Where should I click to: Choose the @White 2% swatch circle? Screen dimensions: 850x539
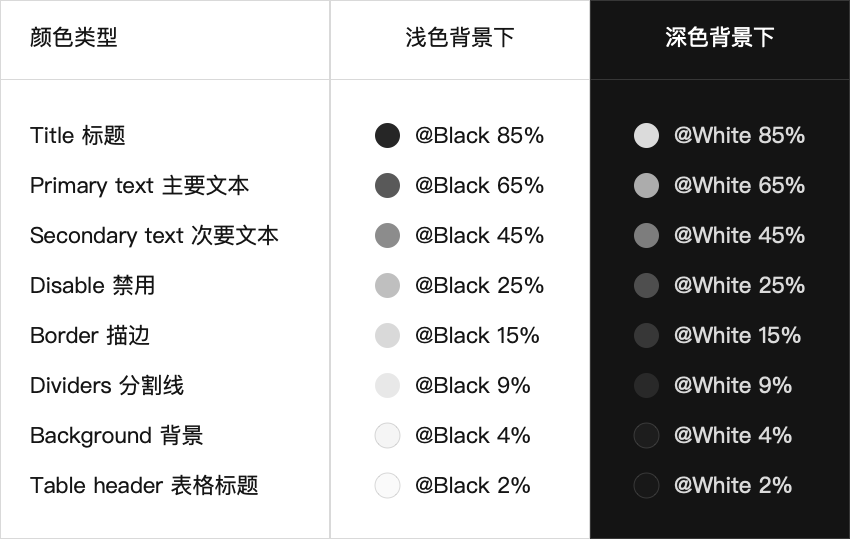tap(646, 485)
